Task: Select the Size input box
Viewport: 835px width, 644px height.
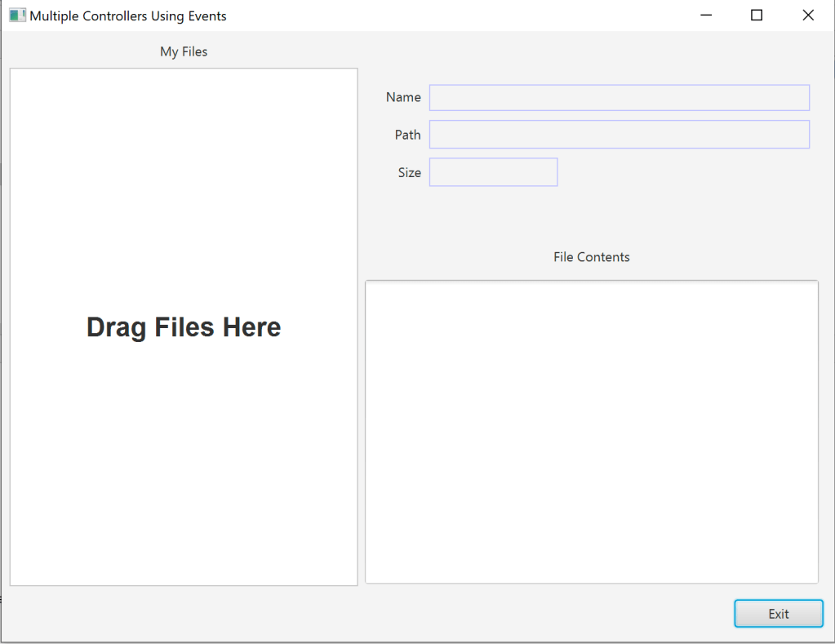Action: coord(493,172)
